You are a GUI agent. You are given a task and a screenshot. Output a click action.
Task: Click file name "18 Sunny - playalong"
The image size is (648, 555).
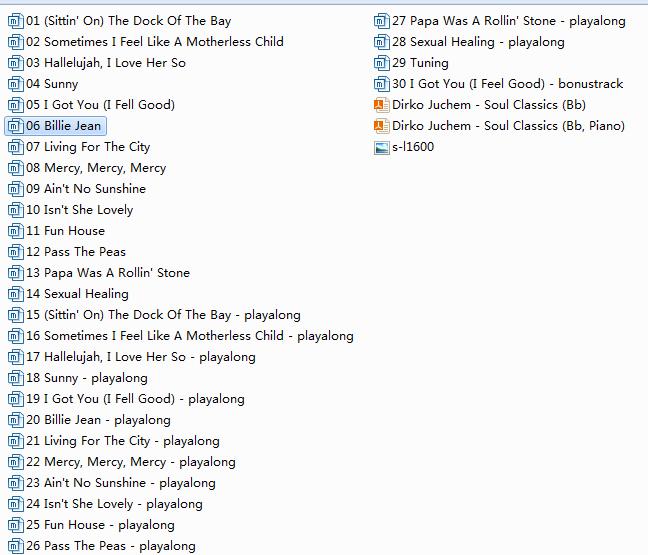tap(87, 378)
